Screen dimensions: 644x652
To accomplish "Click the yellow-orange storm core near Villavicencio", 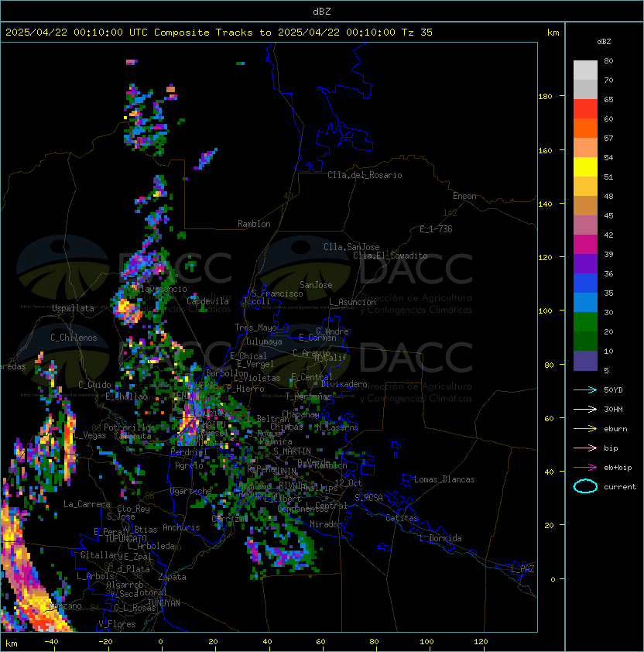I will coord(126,311).
